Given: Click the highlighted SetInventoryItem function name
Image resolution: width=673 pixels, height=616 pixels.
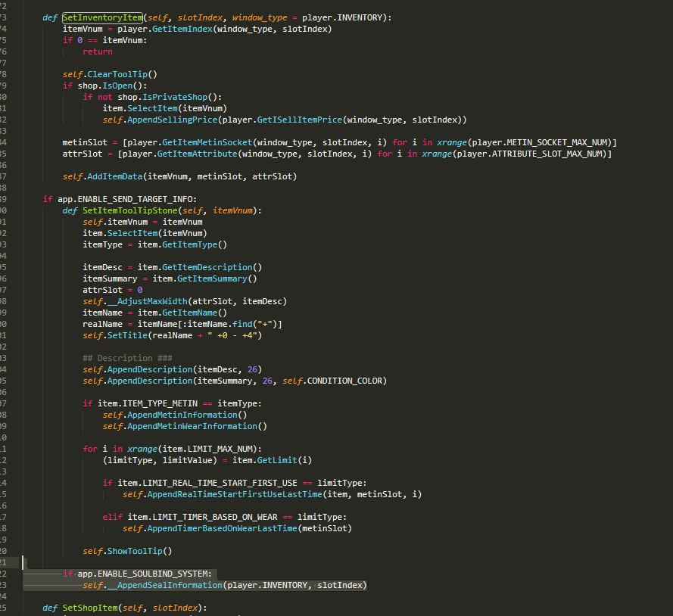Looking at the screenshot, I should pos(102,17).
